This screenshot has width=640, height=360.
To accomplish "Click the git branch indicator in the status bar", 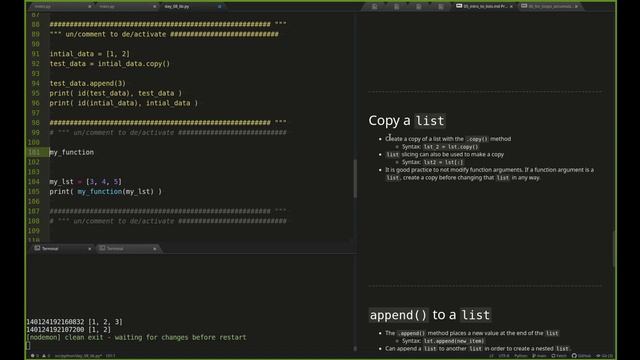I will click(x=539, y=356).
